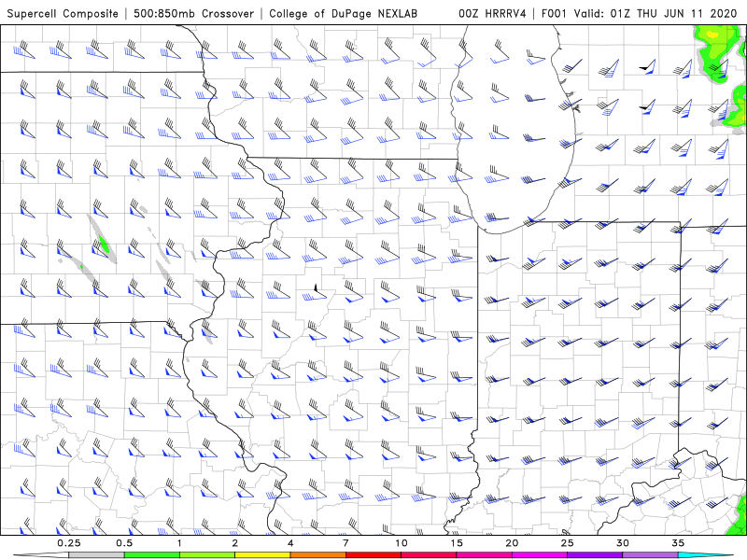Pick the purple swatch between 25 and 30
Screen dimensions: 747x560
pyautogui.click(x=595, y=555)
